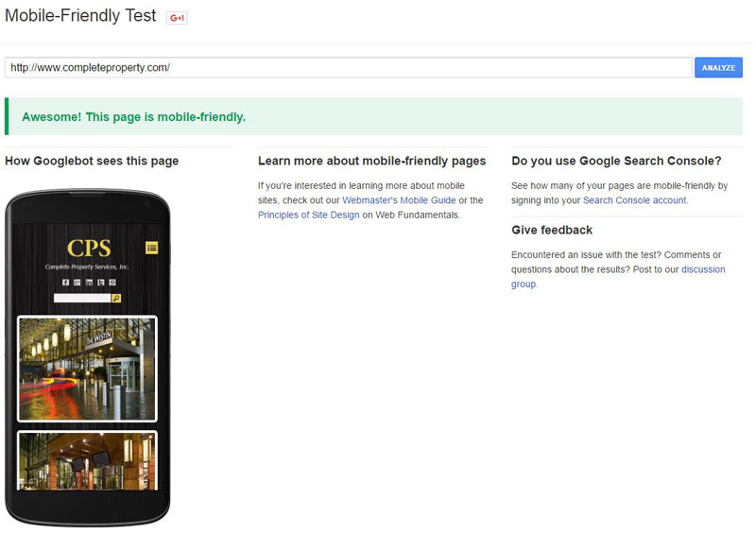Click the Twitter icon in phone preview
This screenshot has width=756, height=534.
pos(101,283)
